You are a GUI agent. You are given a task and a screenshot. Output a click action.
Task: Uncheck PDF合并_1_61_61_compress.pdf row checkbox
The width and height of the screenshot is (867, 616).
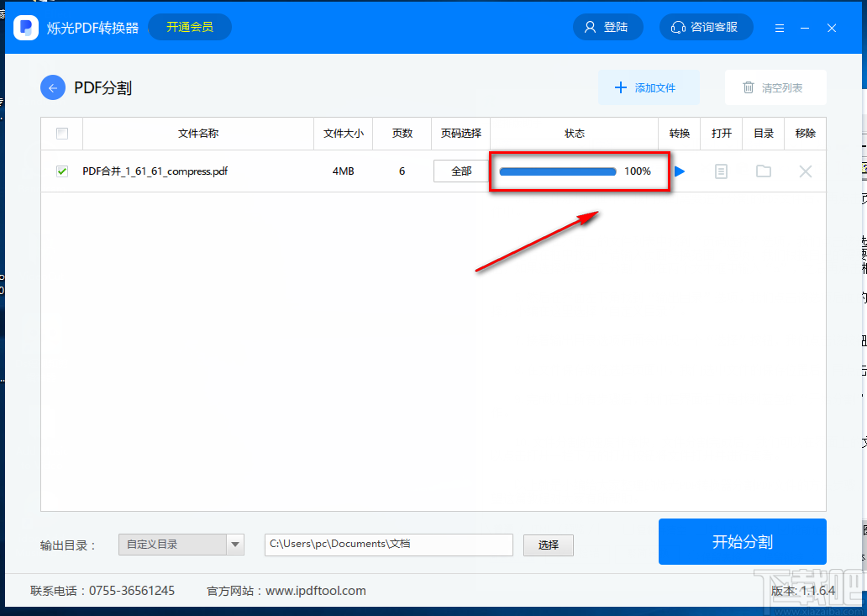tap(61, 171)
